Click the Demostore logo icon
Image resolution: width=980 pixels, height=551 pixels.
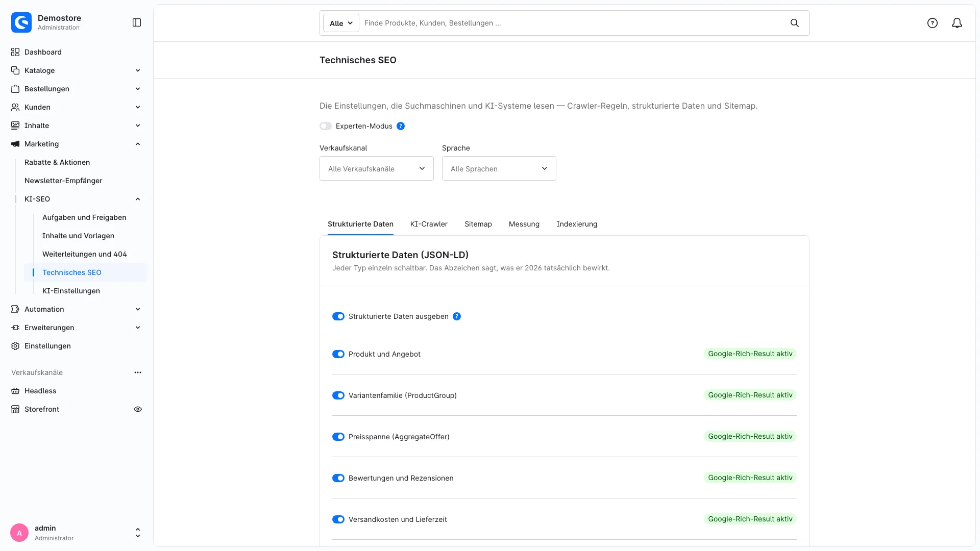click(x=21, y=22)
